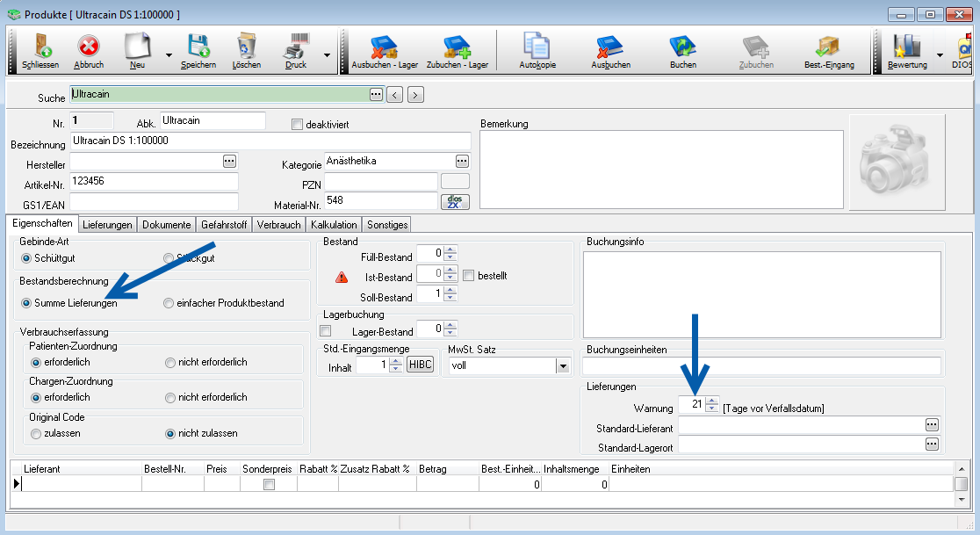Adjust Füll-Bestand spinner arrows

click(450, 253)
